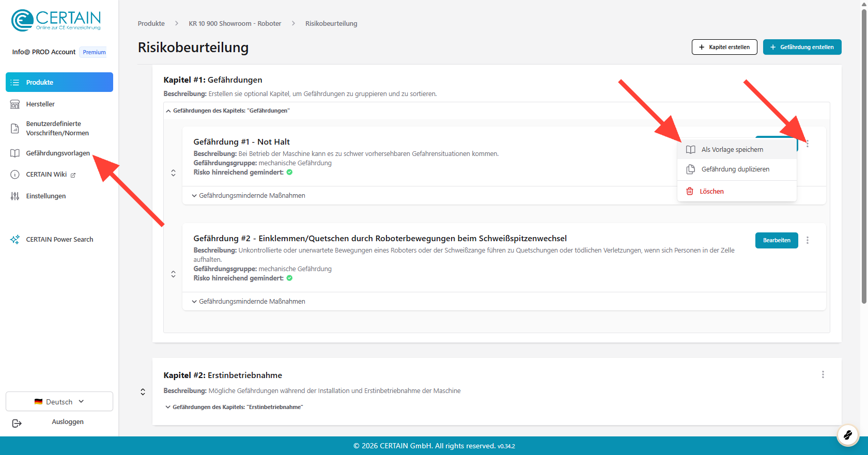Click the floating round widget icon bottom right

click(x=847, y=435)
